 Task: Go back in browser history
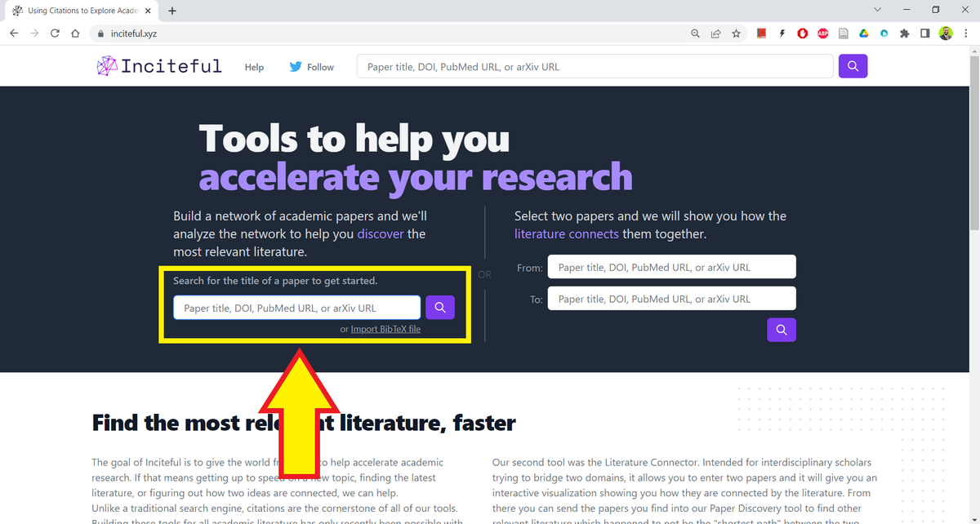[x=14, y=34]
